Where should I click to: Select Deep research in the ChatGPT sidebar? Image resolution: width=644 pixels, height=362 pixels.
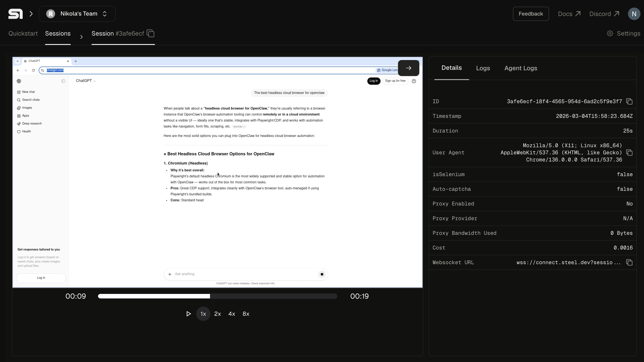[x=32, y=123]
